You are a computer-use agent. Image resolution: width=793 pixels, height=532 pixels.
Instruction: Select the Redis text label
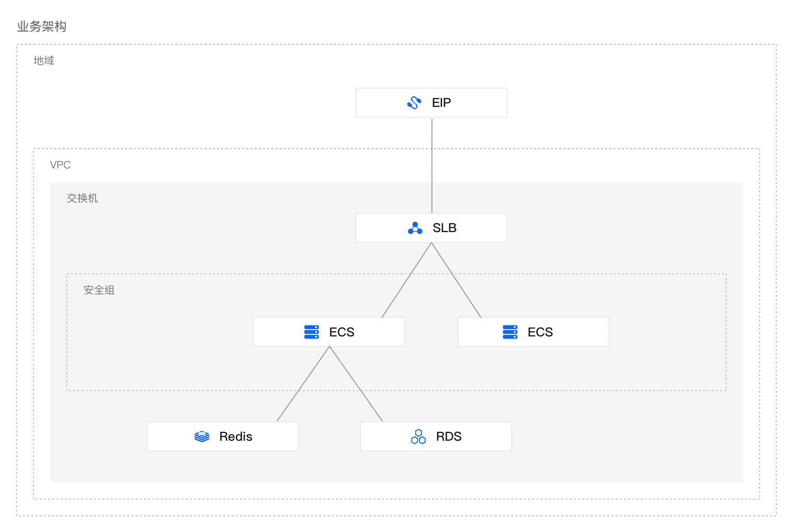coord(236,437)
